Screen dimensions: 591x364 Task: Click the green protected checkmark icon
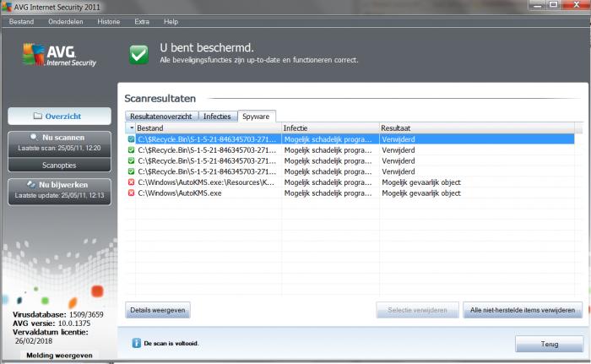(x=139, y=54)
